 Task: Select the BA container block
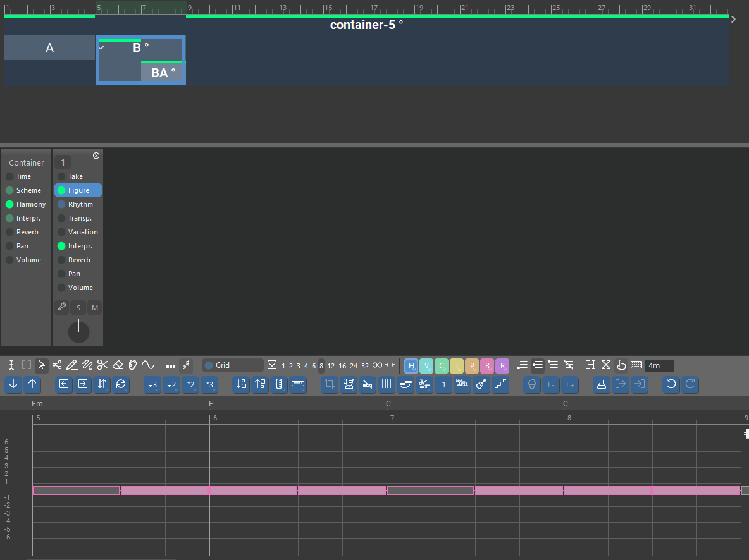[163, 73]
